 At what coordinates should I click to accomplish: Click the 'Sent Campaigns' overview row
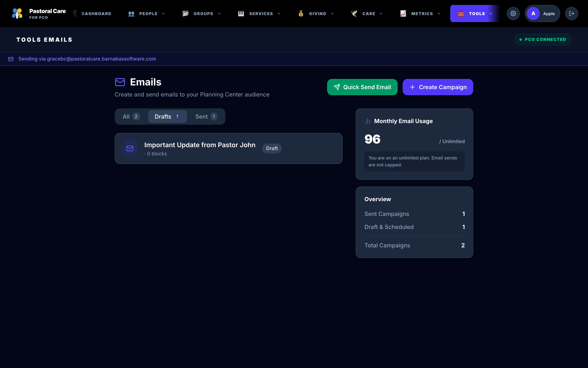[414, 214]
